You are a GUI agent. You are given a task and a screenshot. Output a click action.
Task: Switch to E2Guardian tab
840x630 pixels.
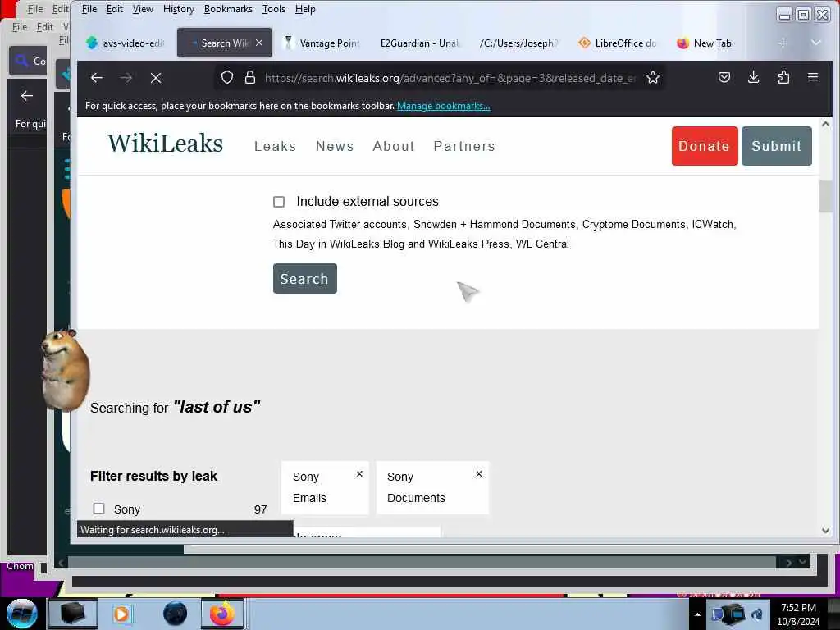coord(420,43)
